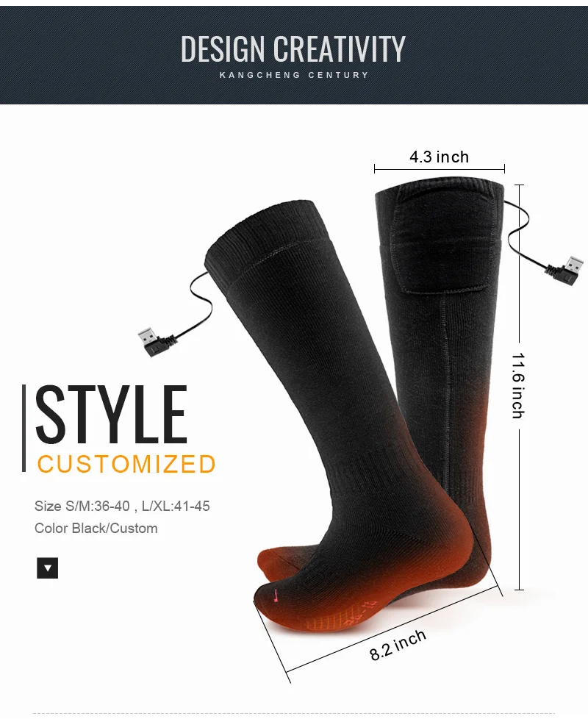Click the 4.3 inch width label
This screenshot has height=719, width=588.
click(439, 157)
